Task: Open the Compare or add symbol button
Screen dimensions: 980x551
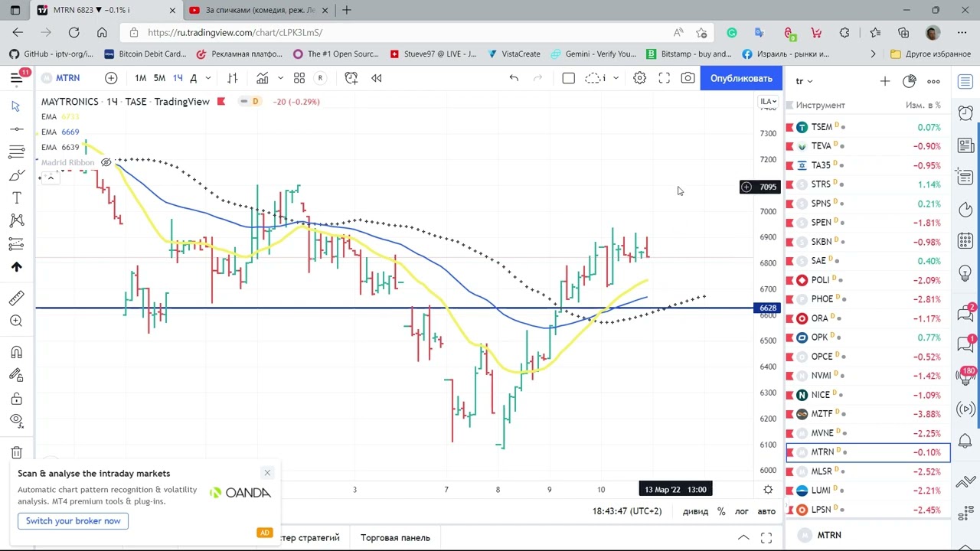Action: pos(111,78)
